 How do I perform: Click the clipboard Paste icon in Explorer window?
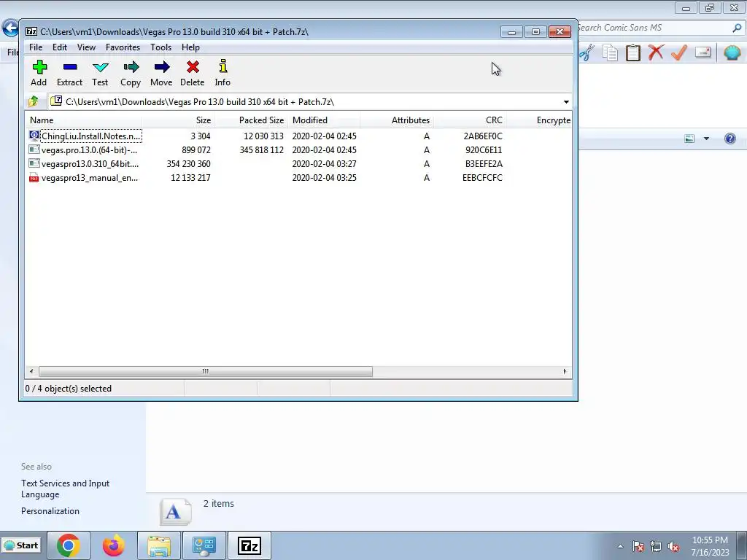point(632,52)
